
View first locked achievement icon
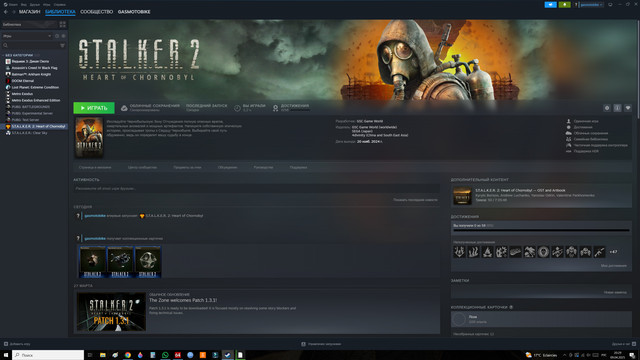[x=459, y=252]
